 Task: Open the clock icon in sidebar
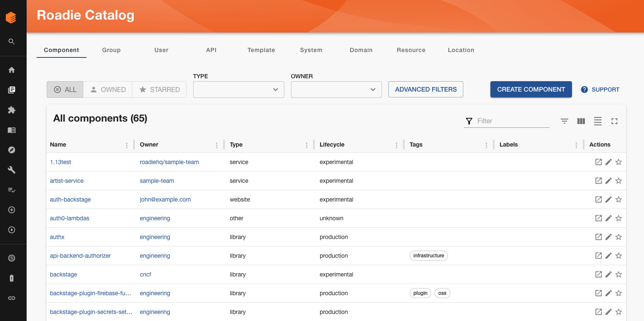pos(12,258)
